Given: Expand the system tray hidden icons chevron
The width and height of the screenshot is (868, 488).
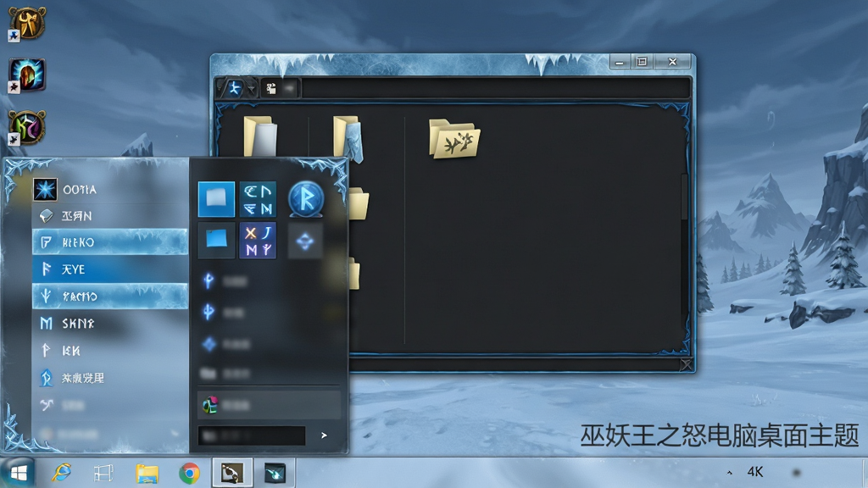Looking at the screenshot, I should [x=730, y=473].
